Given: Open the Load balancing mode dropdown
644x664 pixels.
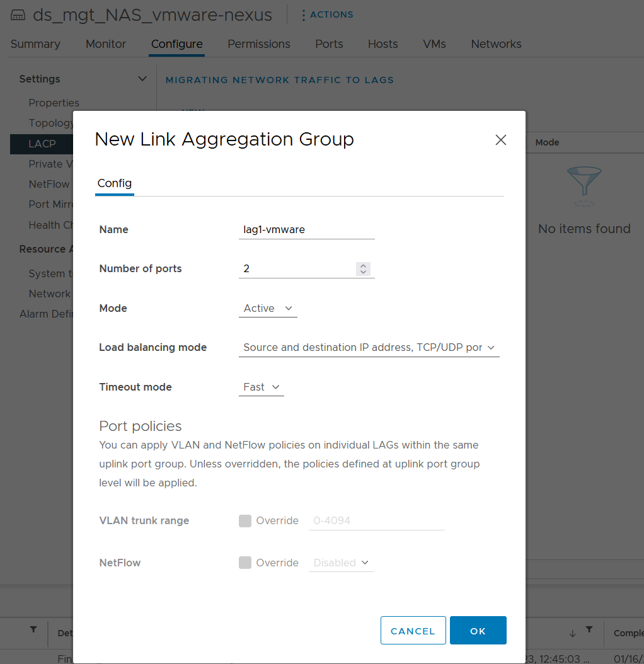Looking at the screenshot, I should click(x=369, y=347).
